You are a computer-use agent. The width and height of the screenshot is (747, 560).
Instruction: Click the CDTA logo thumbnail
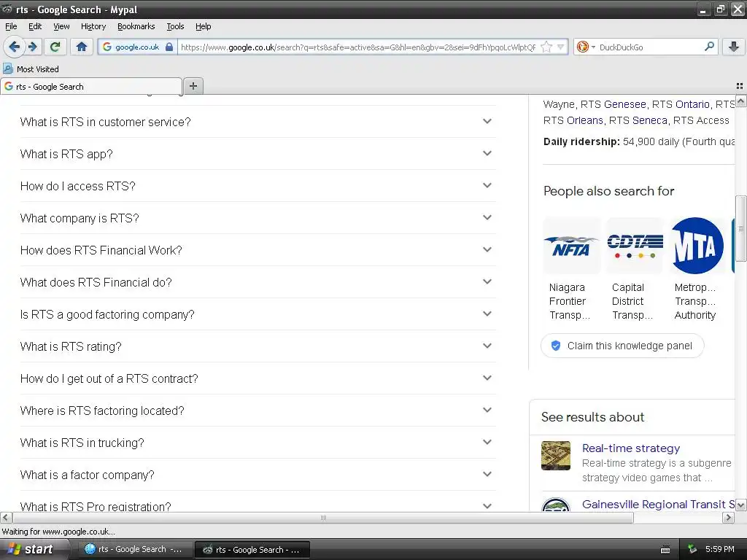635,246
